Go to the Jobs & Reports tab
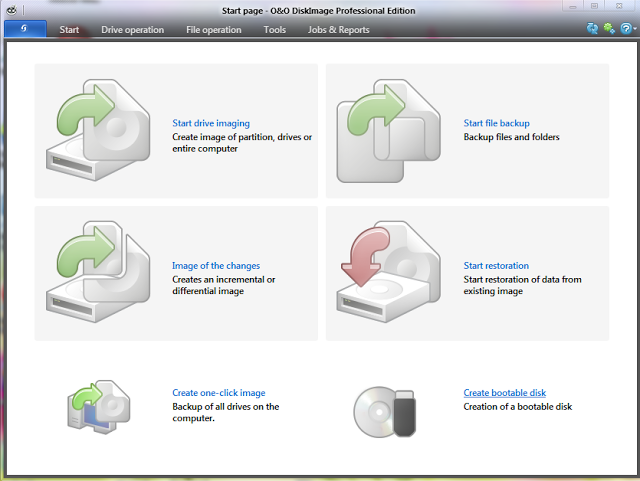Image resolution: width=640 pixels, height=481 pixels. tap(338, 30)
